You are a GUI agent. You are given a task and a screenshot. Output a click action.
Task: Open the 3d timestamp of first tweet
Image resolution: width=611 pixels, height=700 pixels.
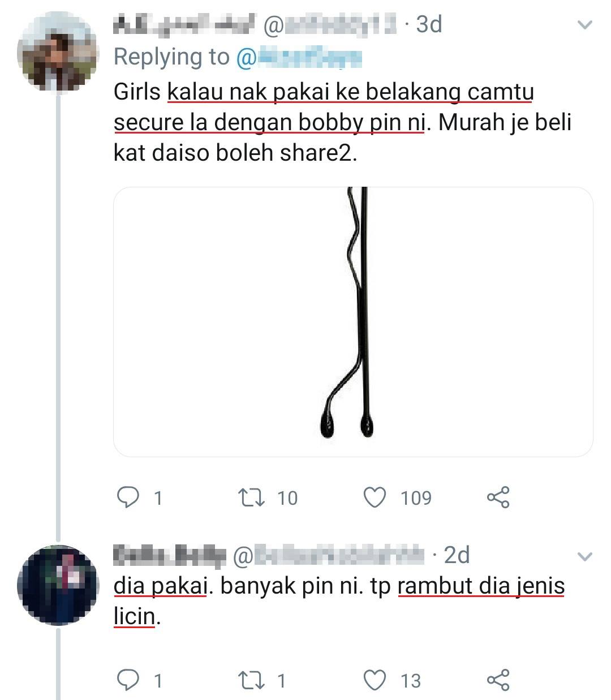tap(428, 25)
